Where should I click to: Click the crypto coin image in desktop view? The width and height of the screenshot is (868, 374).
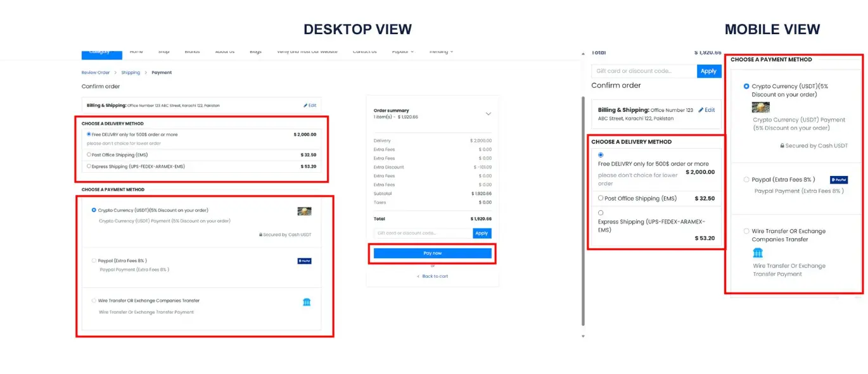[x=304, y=211]
